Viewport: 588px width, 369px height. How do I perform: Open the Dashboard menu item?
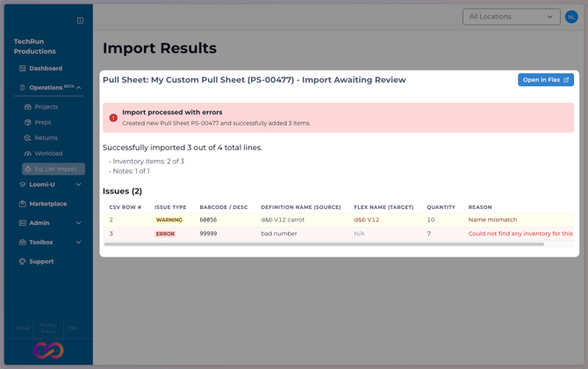46,69
